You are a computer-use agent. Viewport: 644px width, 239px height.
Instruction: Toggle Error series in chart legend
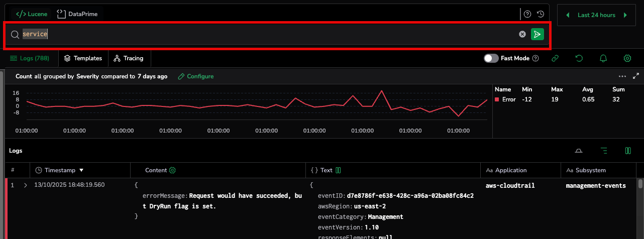click(x=505, y=99)
